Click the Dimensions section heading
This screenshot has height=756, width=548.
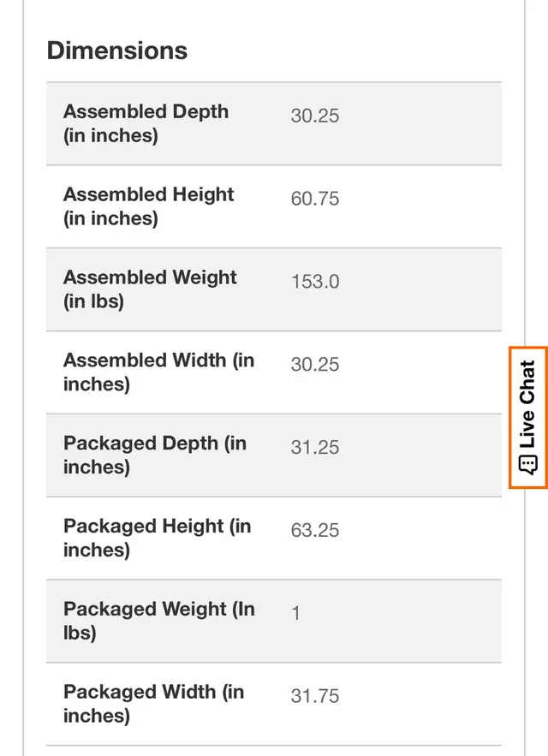pos(116,51)
